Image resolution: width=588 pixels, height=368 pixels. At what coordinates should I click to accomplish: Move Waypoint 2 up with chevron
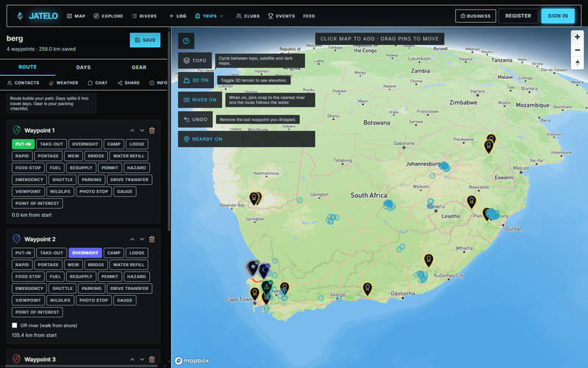tap(132, 239)
